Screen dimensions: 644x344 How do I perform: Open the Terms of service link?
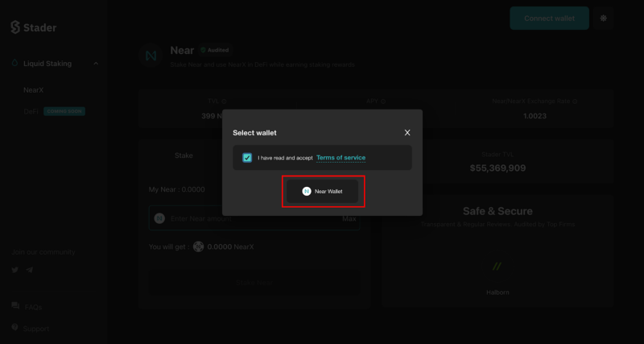(x=341, y=158)
